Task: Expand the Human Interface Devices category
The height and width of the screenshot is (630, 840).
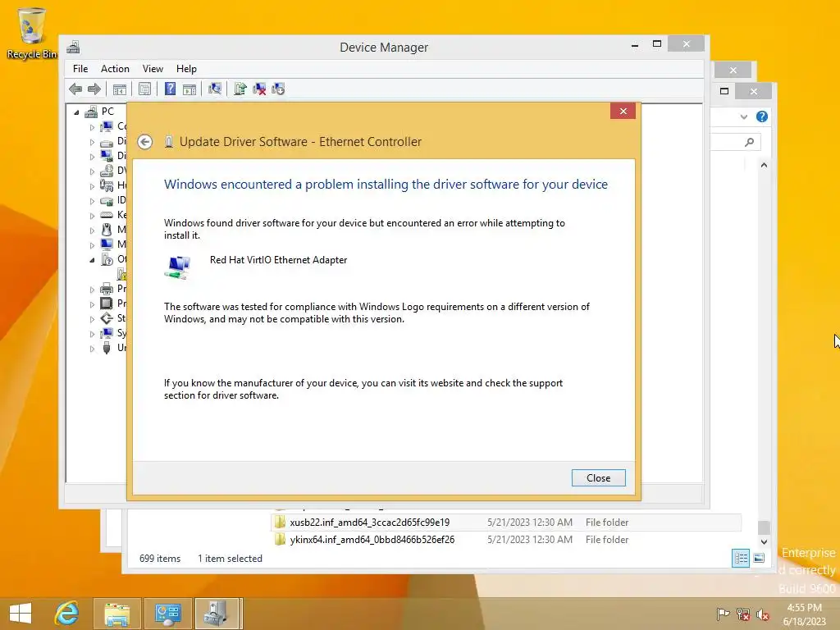Action: tap(92, 186)
